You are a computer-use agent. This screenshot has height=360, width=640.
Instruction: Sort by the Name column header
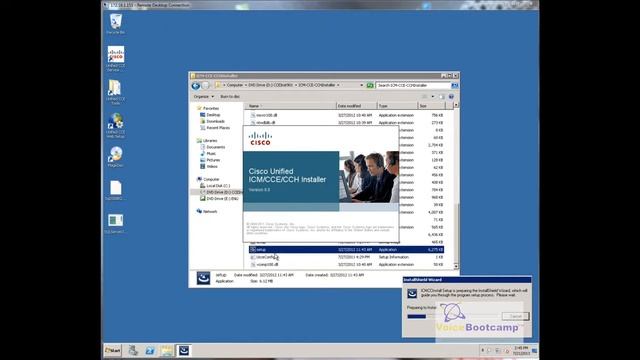pyautogui.click(x=291, y=106)
